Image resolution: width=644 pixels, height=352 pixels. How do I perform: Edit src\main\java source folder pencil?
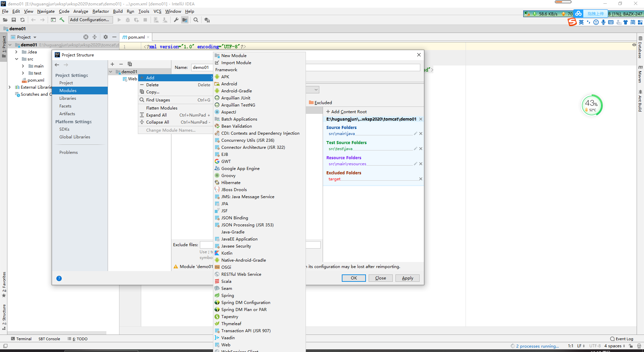[x=415, y=134]
